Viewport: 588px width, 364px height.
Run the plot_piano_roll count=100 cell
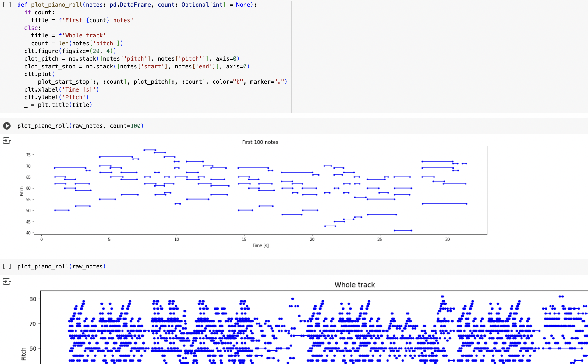(x=7, y=126)
